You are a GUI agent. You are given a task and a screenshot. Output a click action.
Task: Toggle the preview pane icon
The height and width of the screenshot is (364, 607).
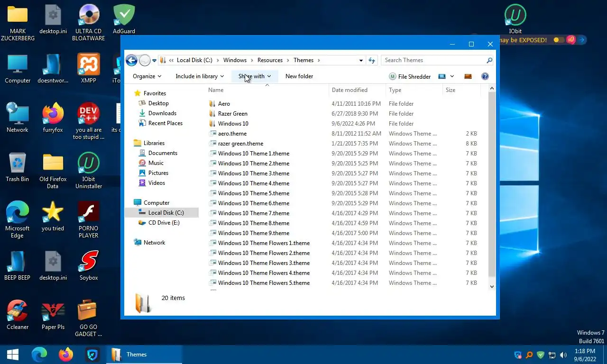tap(468, 76)
